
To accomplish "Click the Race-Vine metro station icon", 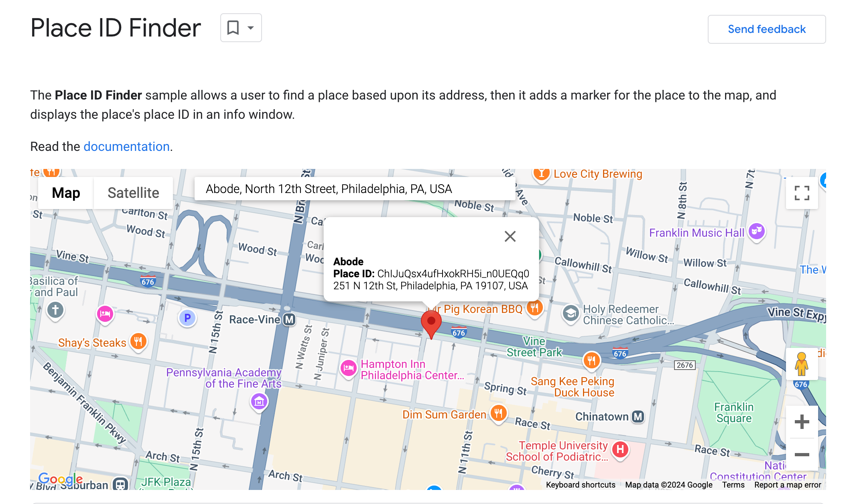I will pos(289,320).
